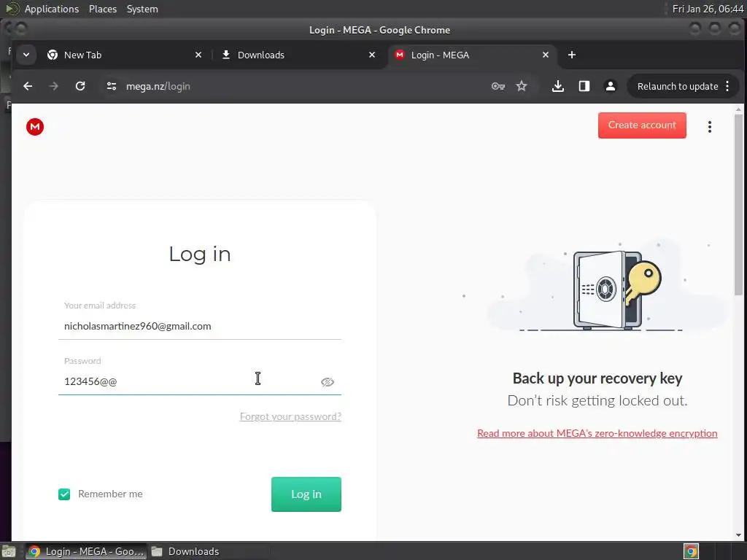This screenshot has height=560, width=747.
Task: Open the Applications menu
Action: tap(52, 9)
